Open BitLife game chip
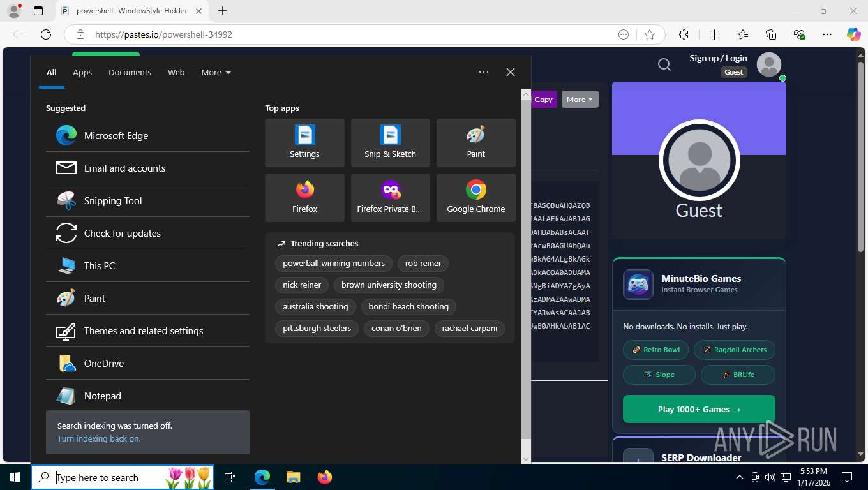 click(x=738, y=375)
